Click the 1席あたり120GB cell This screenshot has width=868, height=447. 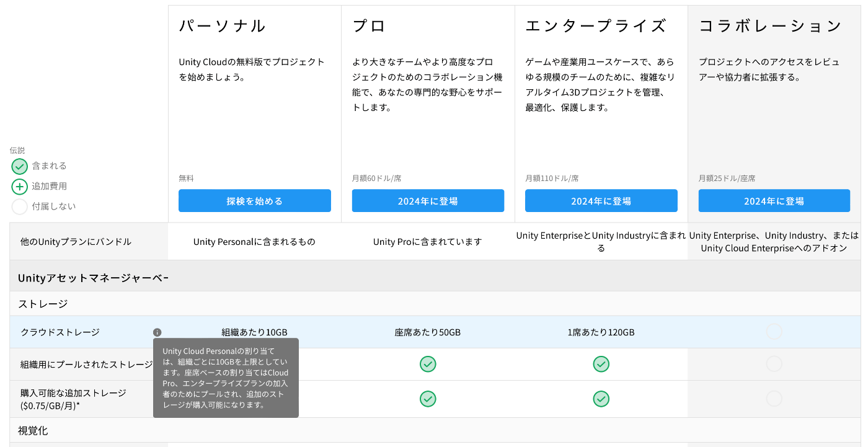pos(601,332)
